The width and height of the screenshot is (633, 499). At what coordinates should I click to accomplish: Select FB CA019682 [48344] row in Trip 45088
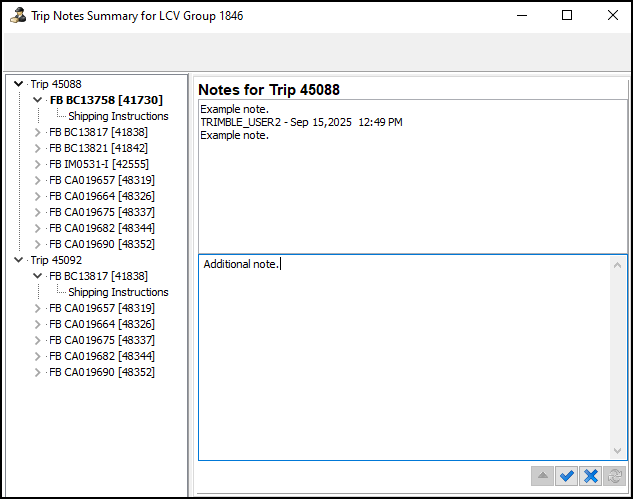(102, 228)
